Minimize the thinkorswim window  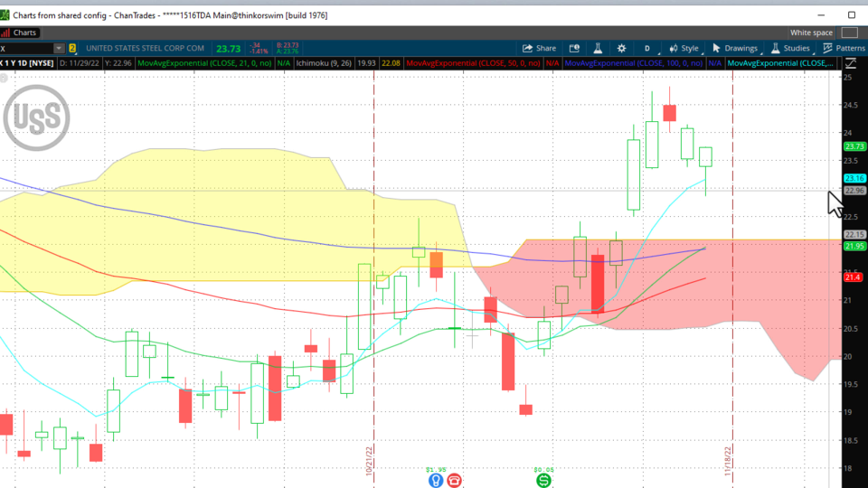click(x=821, y=15)
